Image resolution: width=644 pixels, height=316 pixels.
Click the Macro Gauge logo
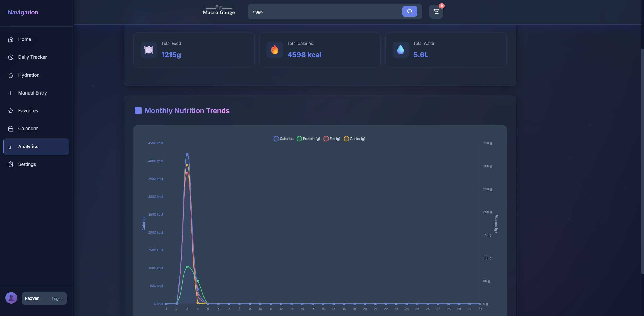(x=219, y=10)
